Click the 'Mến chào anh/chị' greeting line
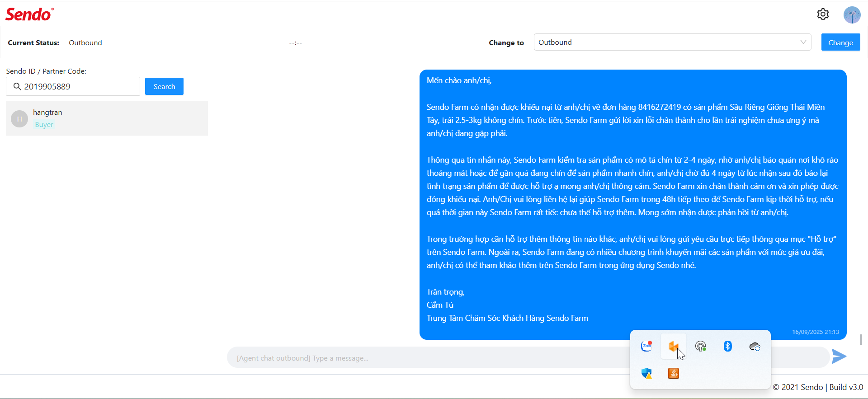The height and width of the screenshot is (399, 868). 459,80
